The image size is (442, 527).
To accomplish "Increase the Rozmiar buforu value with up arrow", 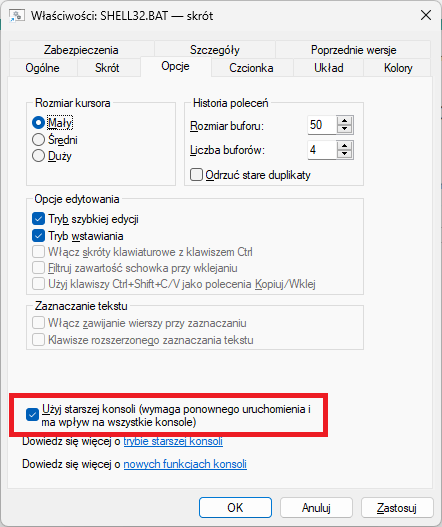I will pyautogui.click(x=345, y=121).
